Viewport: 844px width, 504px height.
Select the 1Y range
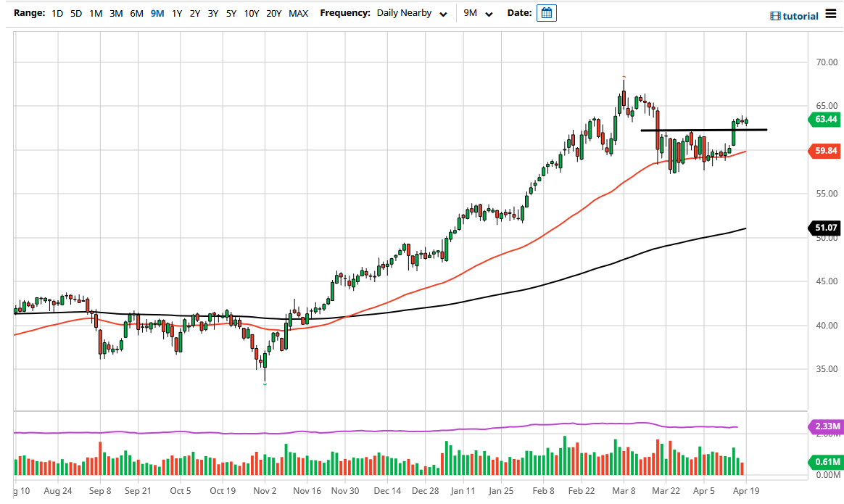click(176, 13)
